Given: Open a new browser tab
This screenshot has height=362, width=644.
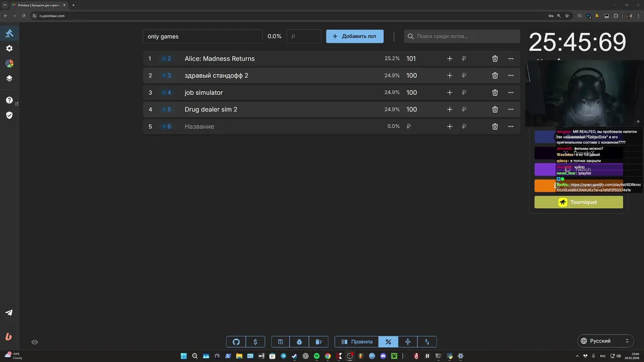Looking at the screenshot, I should 73,5.
